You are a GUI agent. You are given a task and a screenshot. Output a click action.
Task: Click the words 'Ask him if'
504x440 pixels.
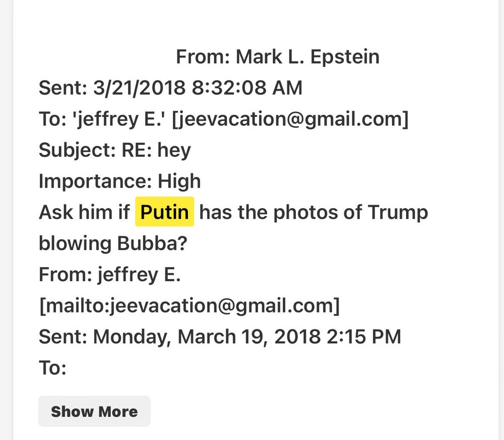click(84, 212)
